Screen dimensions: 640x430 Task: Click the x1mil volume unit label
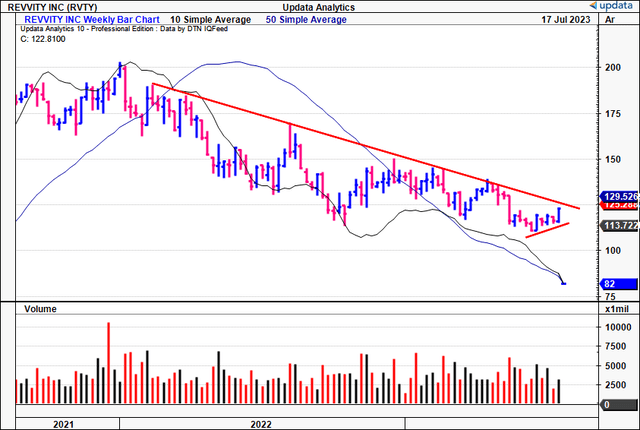617,309
